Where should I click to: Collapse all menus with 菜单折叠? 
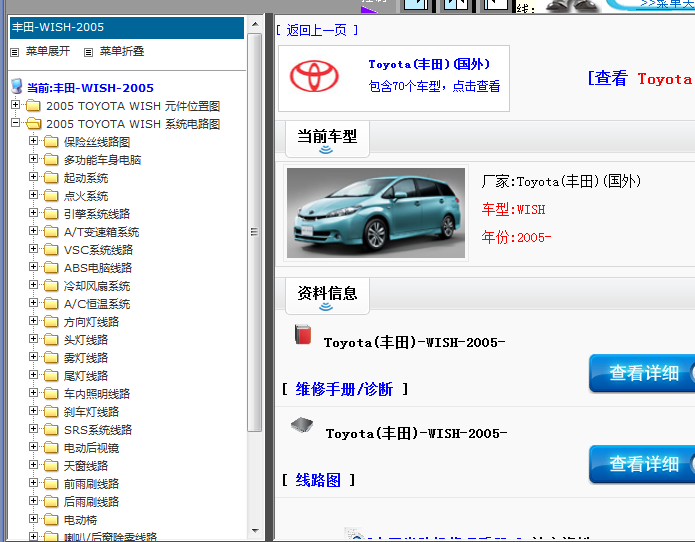click(x=122, y=51)
